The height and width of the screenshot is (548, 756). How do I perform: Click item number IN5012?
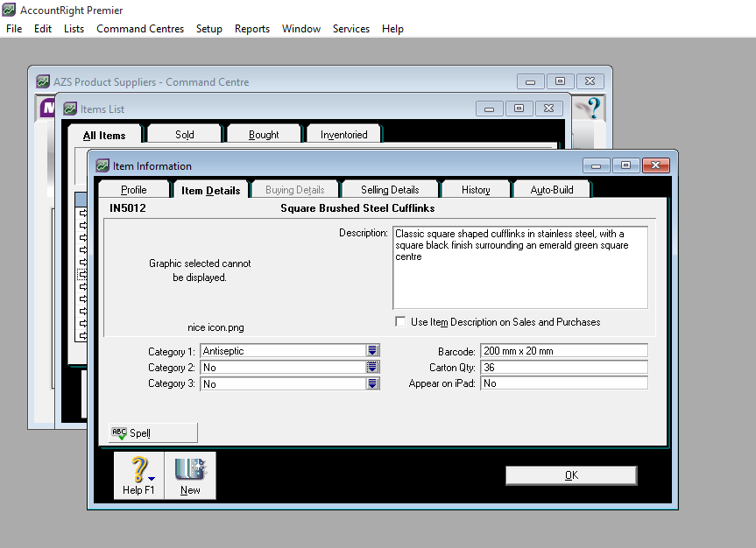(x=127, y=207)
